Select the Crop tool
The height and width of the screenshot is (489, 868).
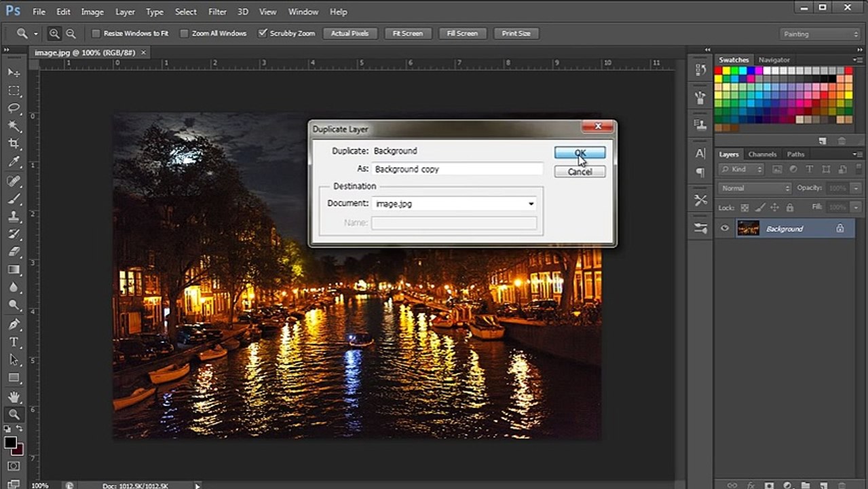(14, 144)
